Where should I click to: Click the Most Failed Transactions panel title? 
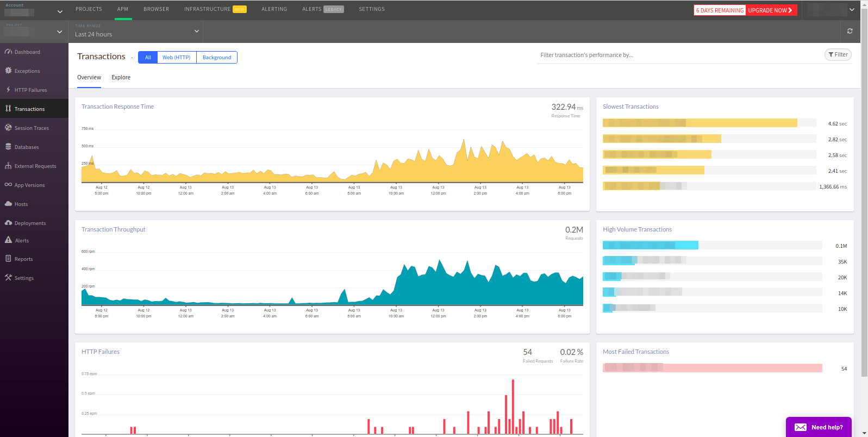click(636, 352)
